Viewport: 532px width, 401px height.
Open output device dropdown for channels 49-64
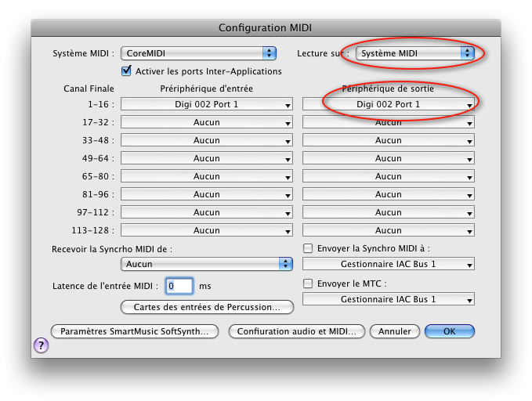(x=389, y=158)
